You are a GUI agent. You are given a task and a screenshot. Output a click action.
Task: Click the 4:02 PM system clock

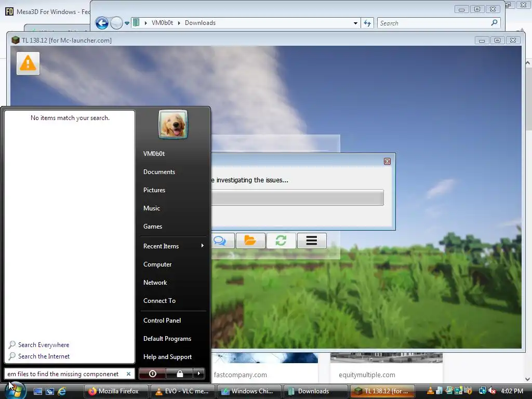512,391
